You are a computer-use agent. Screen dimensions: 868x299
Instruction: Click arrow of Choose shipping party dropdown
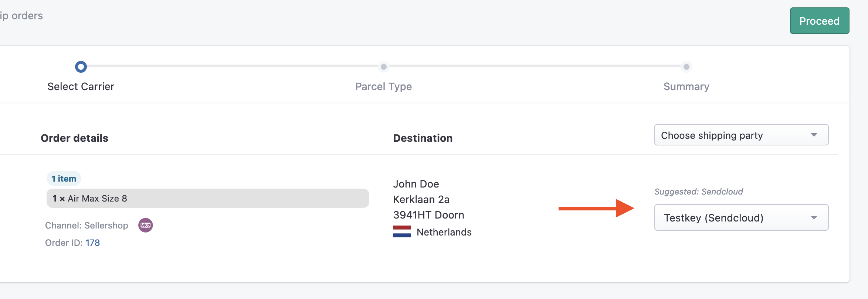click(814, 135)
